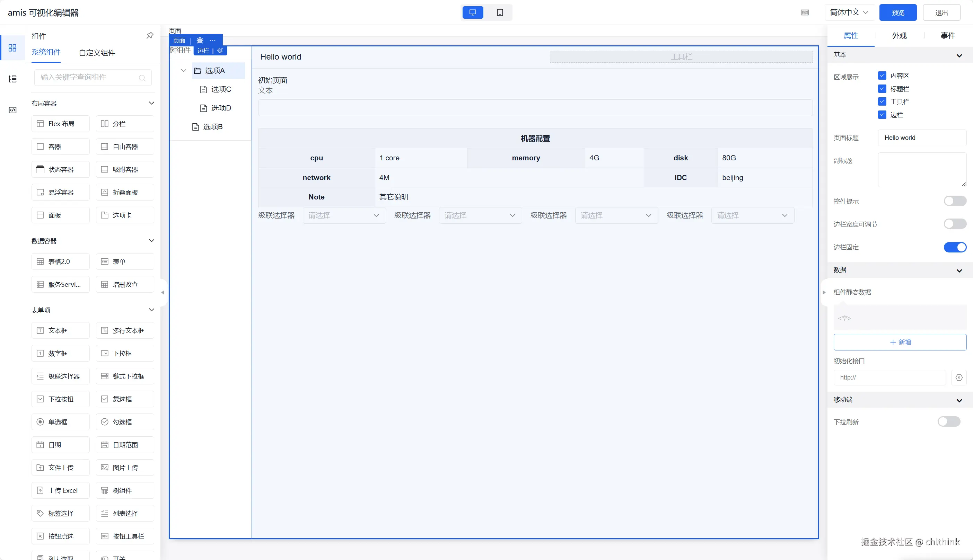Open the 简体中文 language dropdown
973x560 pixels.
tap(849, 13)
